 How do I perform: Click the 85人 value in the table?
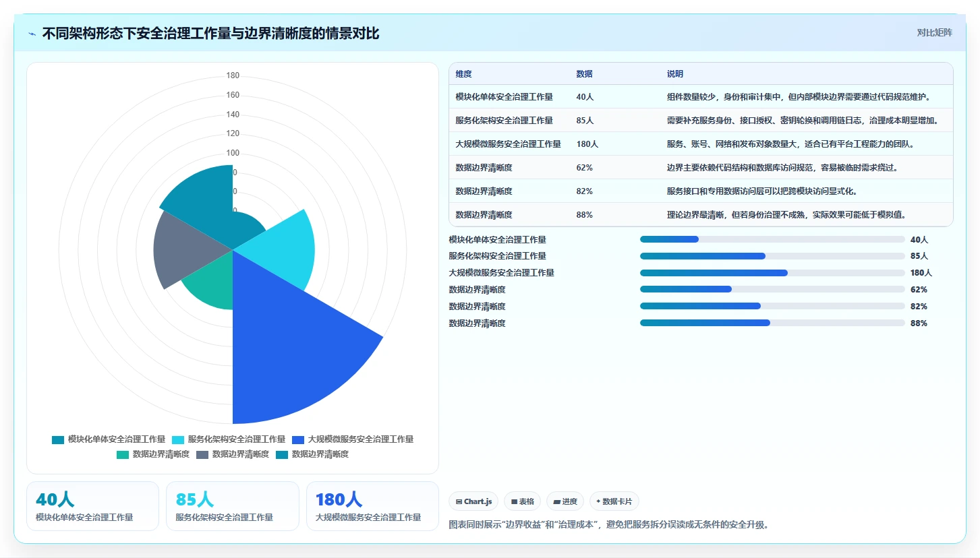[x=585, y=121]
